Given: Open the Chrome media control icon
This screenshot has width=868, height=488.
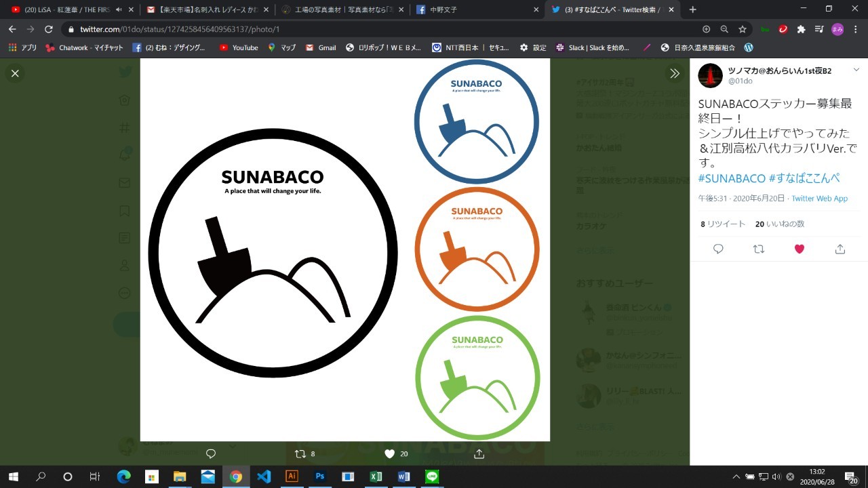Looking at the screenshot, I should pos(819,29).
